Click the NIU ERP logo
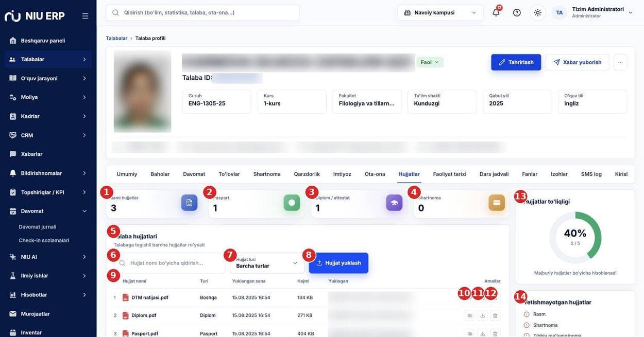Screen dimensions: 644x337 pyautogui.click(x=35, y=16)
